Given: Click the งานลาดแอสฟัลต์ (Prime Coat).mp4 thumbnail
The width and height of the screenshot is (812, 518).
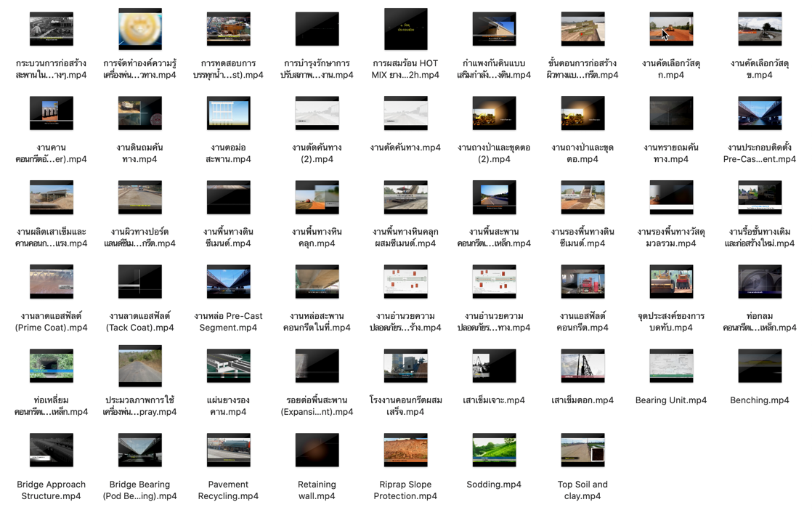Looking at the screenshot, I should coord(52,282).
